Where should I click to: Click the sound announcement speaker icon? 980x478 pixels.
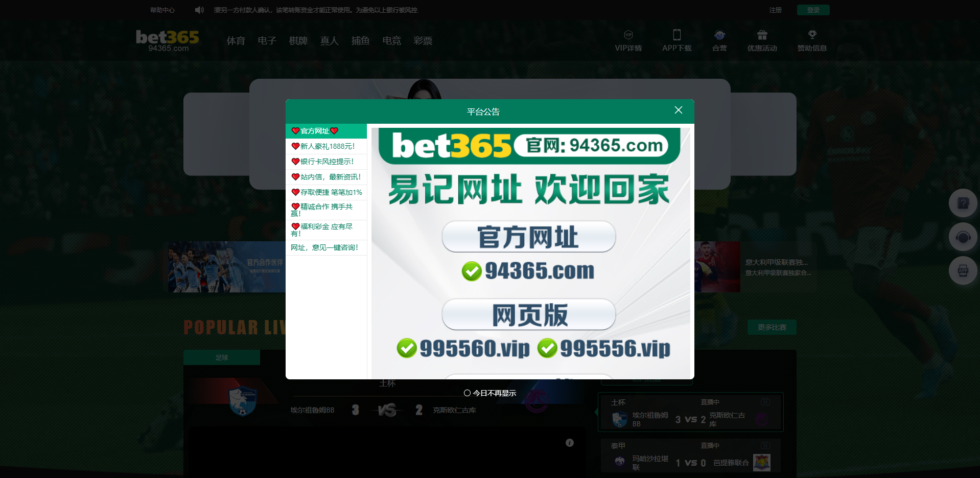pos(199,10)
